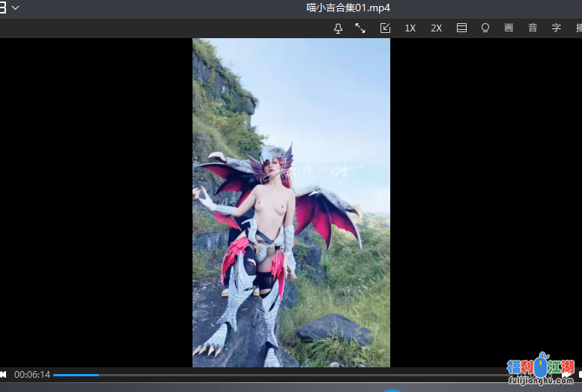Click the partially visible 播 toolbar item
The width and height of the screenshot is (582, 392).
(578, 28)
